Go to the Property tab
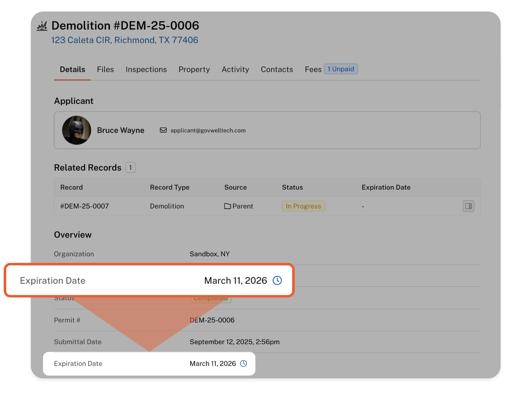The width and height of the screenshot is (532, 398). click(x=194, y=69)
